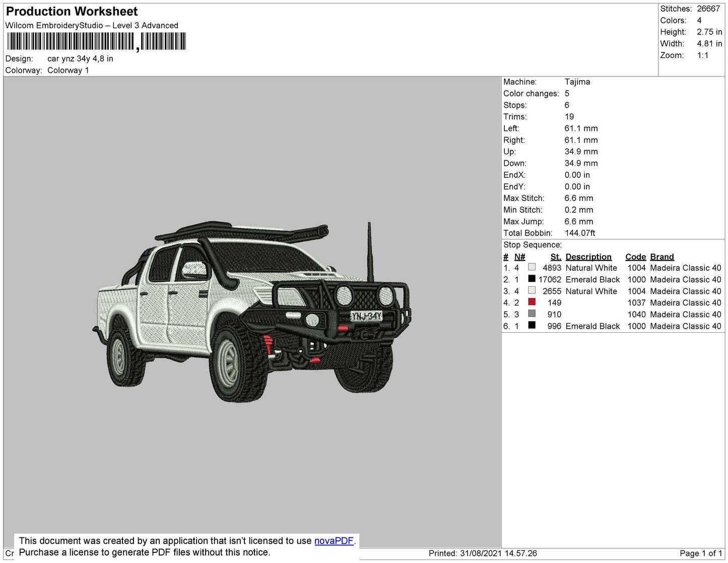The width and height of the screenshot is (728, 563).
Task: Click the black swatch in stop row 6
Action: tap(532, 325)
